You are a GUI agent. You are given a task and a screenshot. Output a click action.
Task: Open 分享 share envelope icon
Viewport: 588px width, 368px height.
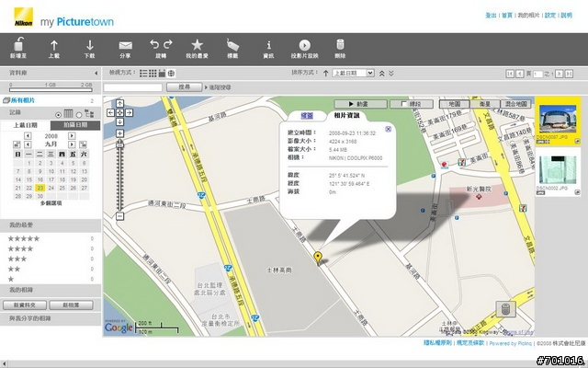click(x=125, y=45)
